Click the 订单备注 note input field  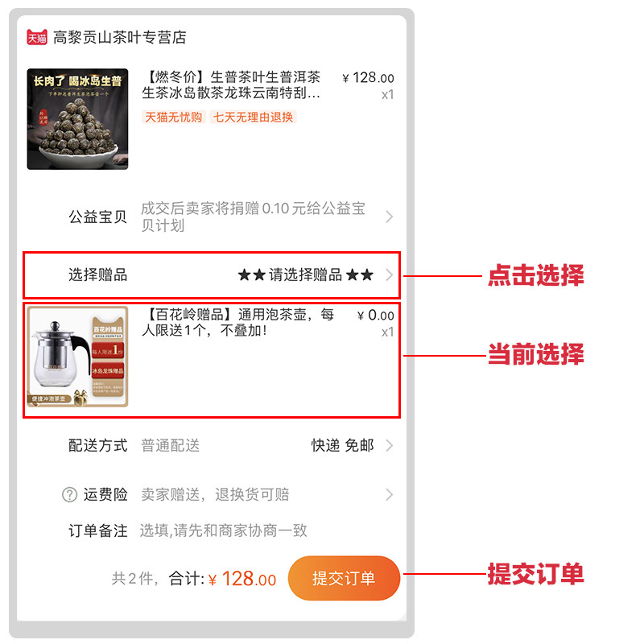coord(224,530)
